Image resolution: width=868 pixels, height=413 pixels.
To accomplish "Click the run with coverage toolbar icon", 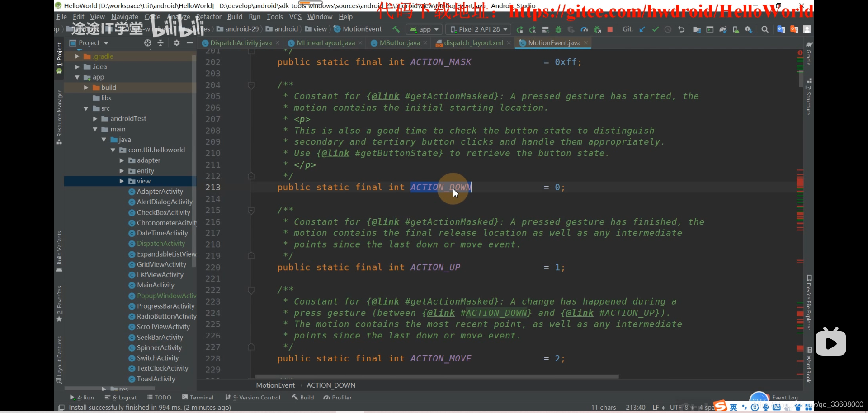I will [571, 29].
